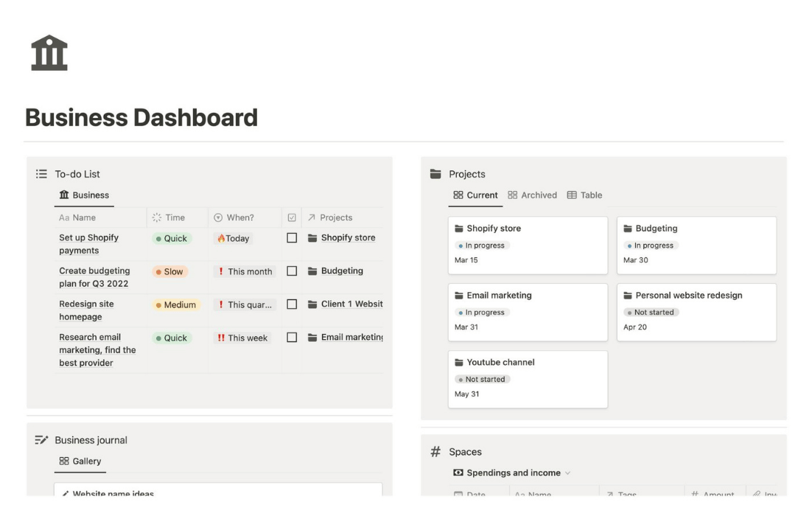Click the checkbox column header icon
Viewport: 812px width, 505px height.
[x=292, y=217]
